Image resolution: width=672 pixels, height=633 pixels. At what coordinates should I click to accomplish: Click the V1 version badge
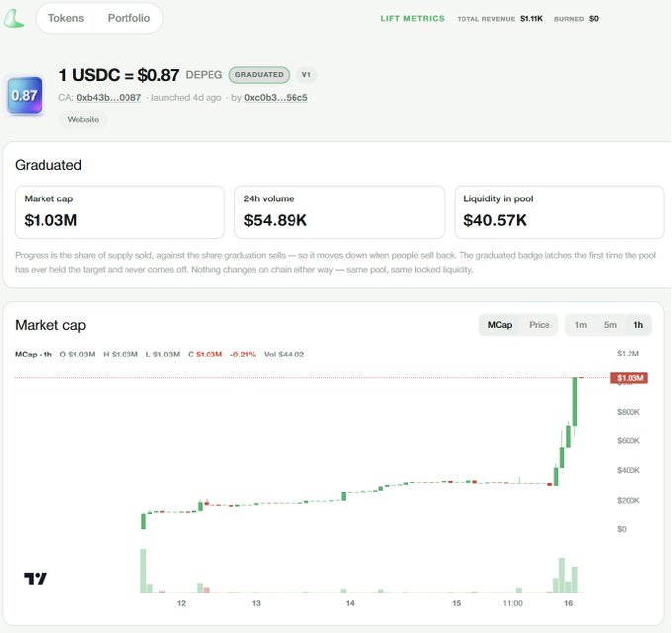pyautogui.click(x=306, y=74)
